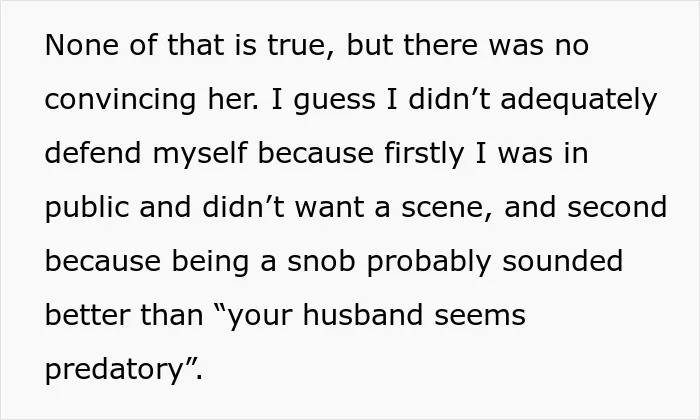Click the word "being"
This screenshot has height=420, width=700.
click(210, 262)
